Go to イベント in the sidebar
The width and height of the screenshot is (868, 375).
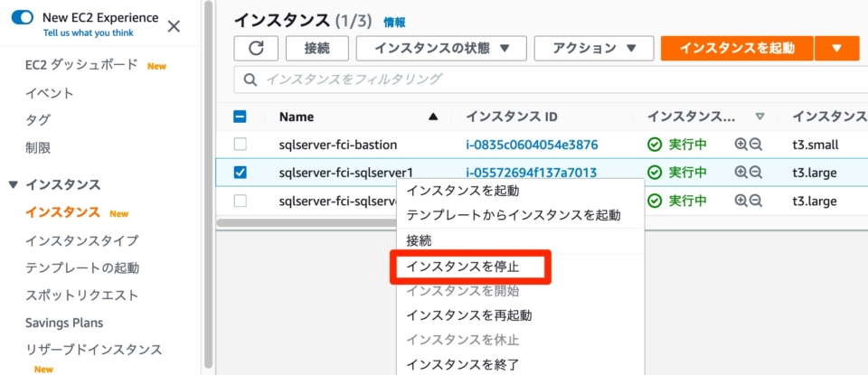(x=49, y=93)
